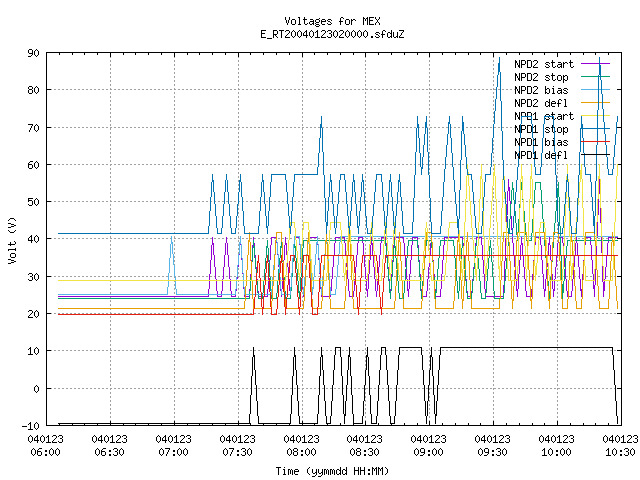Click the x-axis tick label 09:30
The image size is (640, 480).
click(x=492, y=452)
